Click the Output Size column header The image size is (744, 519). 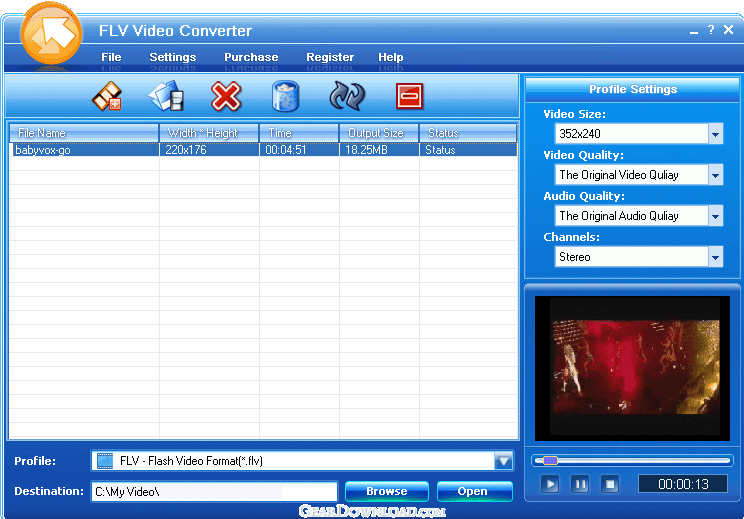click(379, 133)
